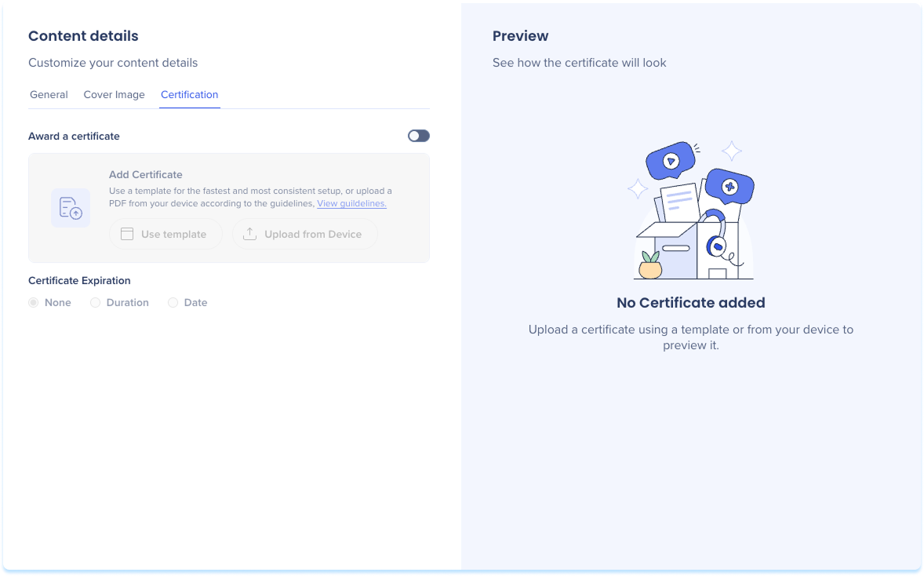The height and width of the screenshot is (576, 924).
Task: Click the play speech bubble in the illustration
Action: pos(670,161)
